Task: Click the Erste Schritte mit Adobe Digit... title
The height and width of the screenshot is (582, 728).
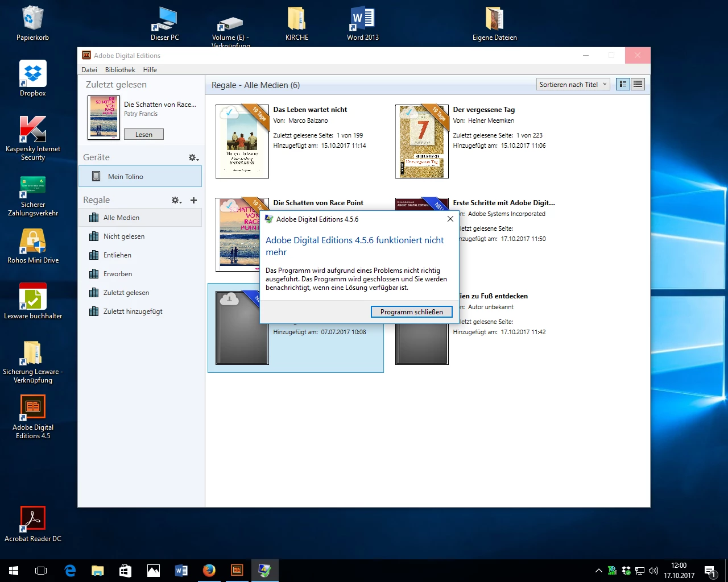Action: (504, 202)
